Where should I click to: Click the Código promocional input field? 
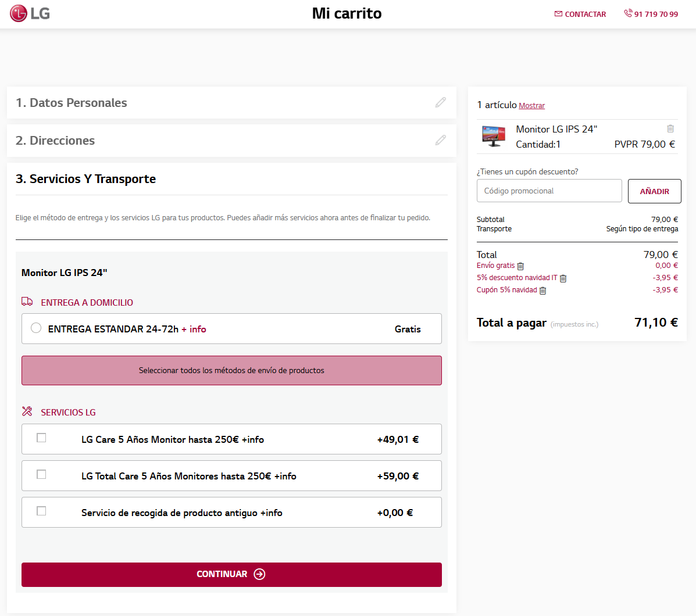point(549,191)
